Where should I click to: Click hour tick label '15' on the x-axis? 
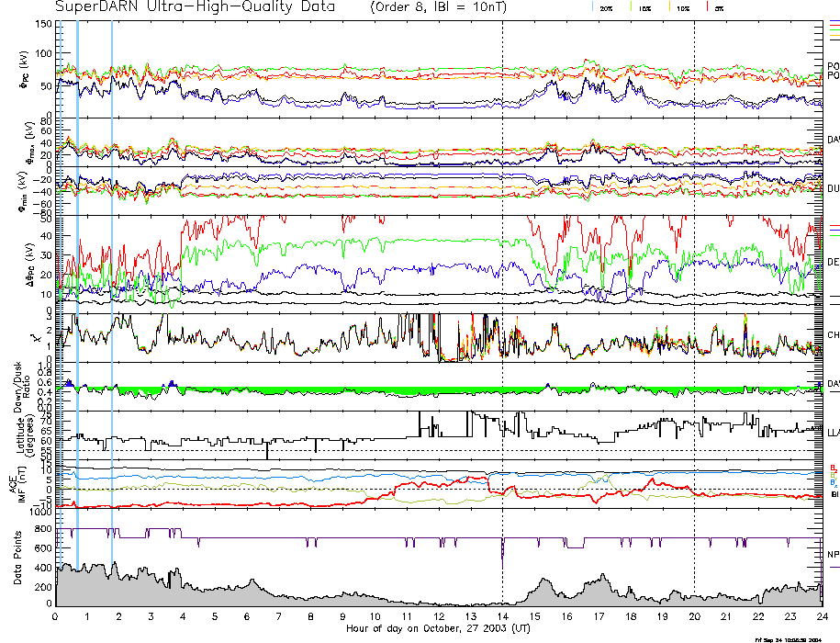click(534, 616)
